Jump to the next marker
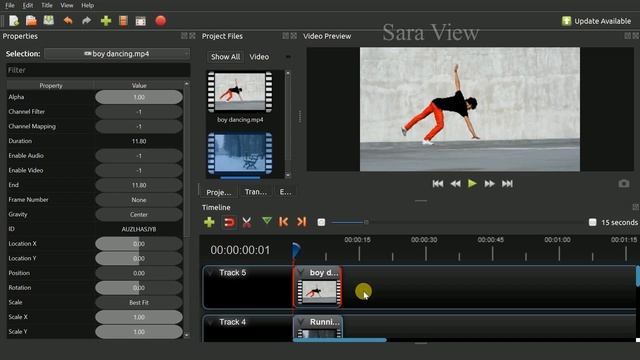Screen dimensions: 640x360 302,222
